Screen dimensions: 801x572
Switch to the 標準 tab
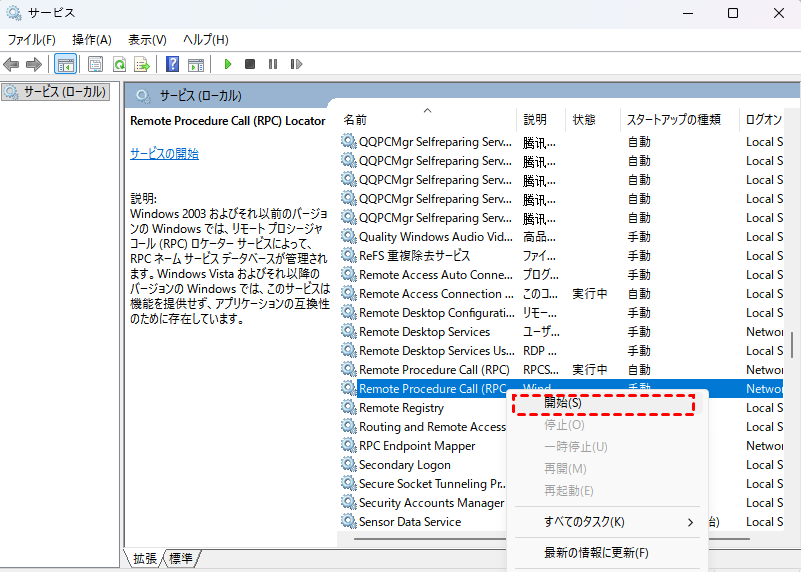(x=181, y=558)
